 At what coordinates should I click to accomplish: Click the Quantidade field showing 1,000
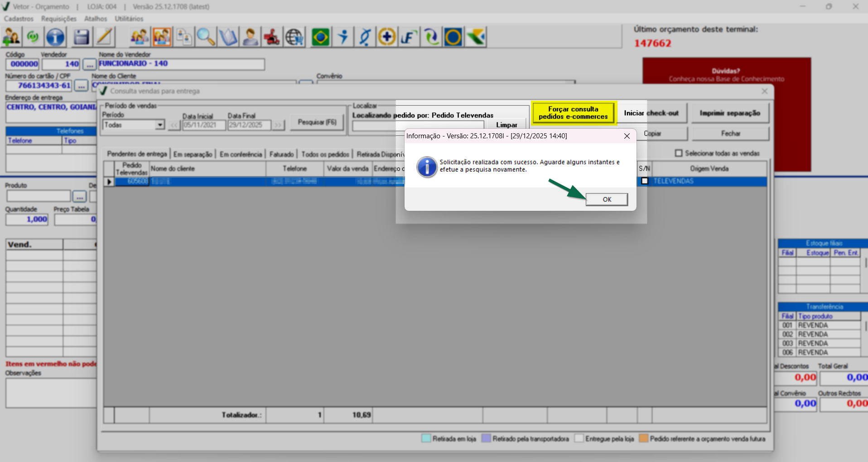point(27,219)
